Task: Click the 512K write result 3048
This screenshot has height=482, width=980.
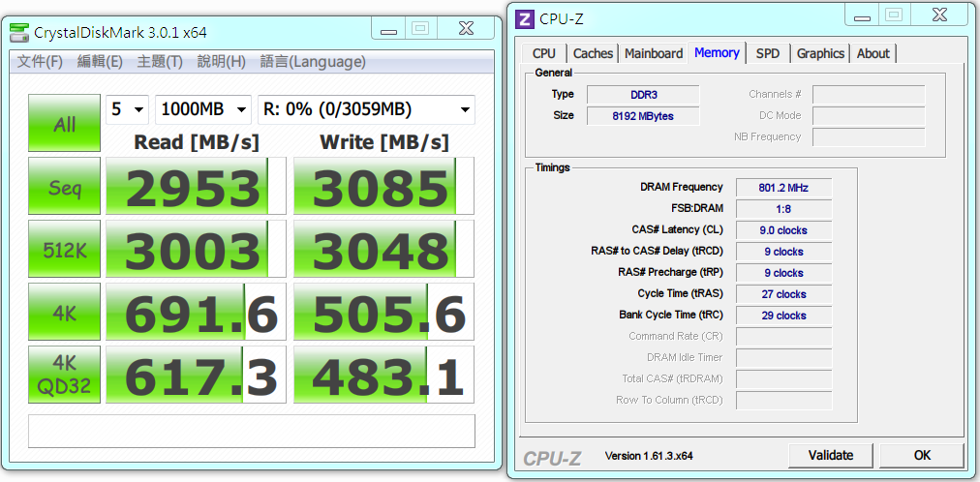Action: point(383,249)
